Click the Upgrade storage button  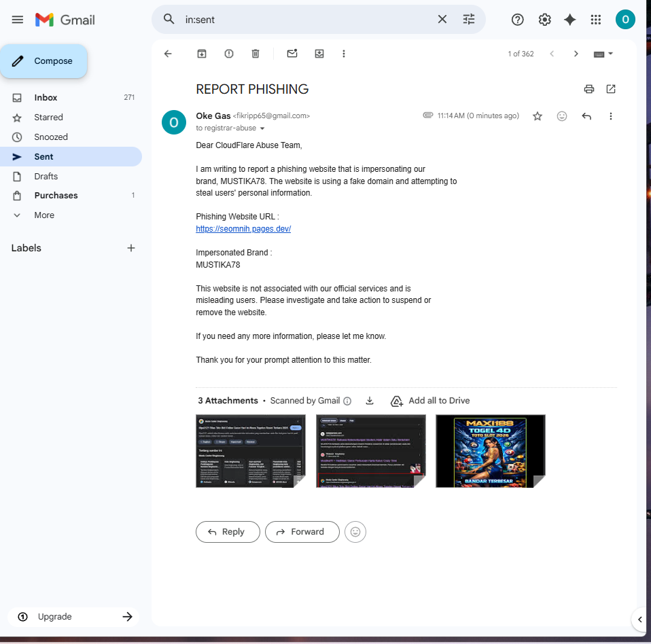tap(73, 617)
